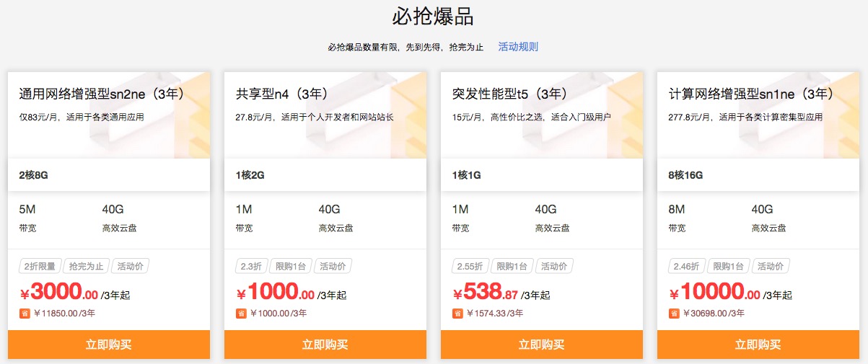The width and height of the screenshot is (868, 364).
Task: Click the savings icon under ¥538.87 price
Action: coord(457,314)
